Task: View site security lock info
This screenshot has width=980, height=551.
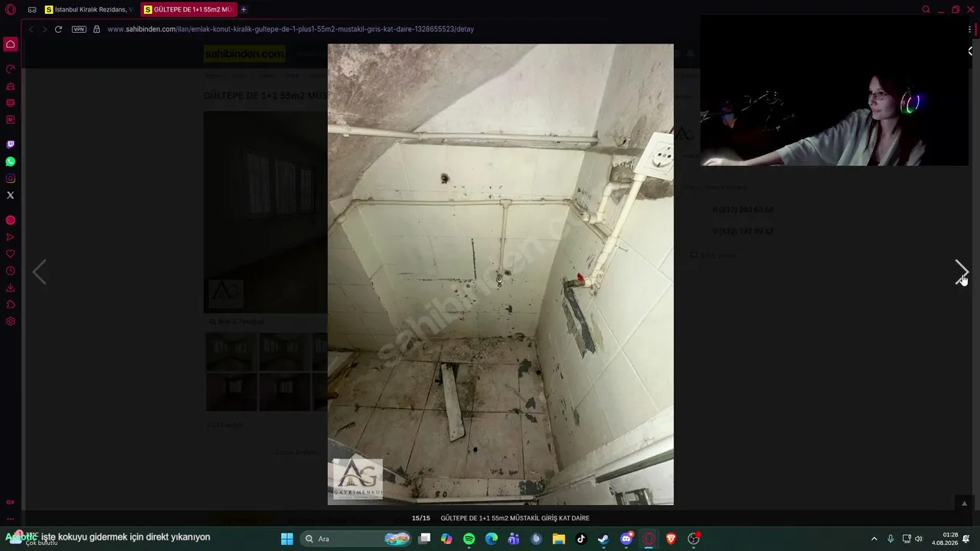Action: (x=96, y=29)
